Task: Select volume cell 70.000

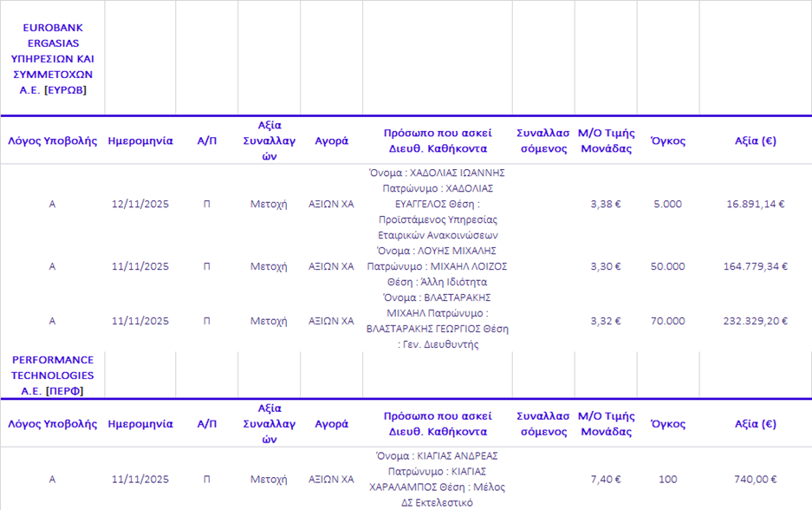Action: point(668,321)
